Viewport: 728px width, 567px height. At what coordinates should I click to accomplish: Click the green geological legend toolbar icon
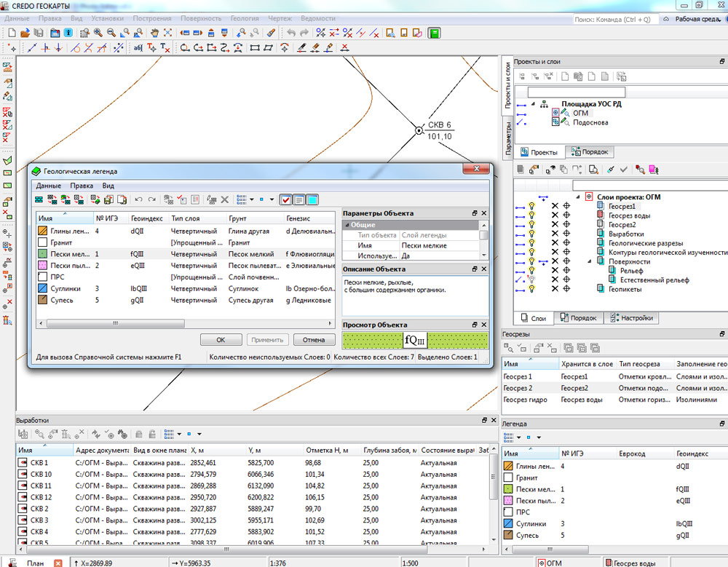pos(435,33)
